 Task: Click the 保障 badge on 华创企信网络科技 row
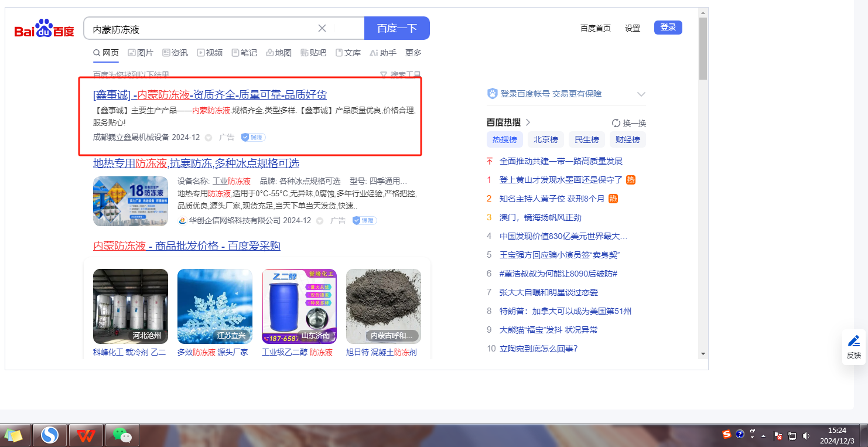tap(365, 220)
